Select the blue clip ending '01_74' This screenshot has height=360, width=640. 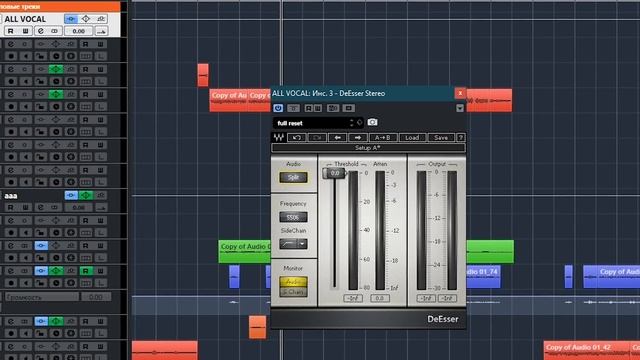click(483, 276)
